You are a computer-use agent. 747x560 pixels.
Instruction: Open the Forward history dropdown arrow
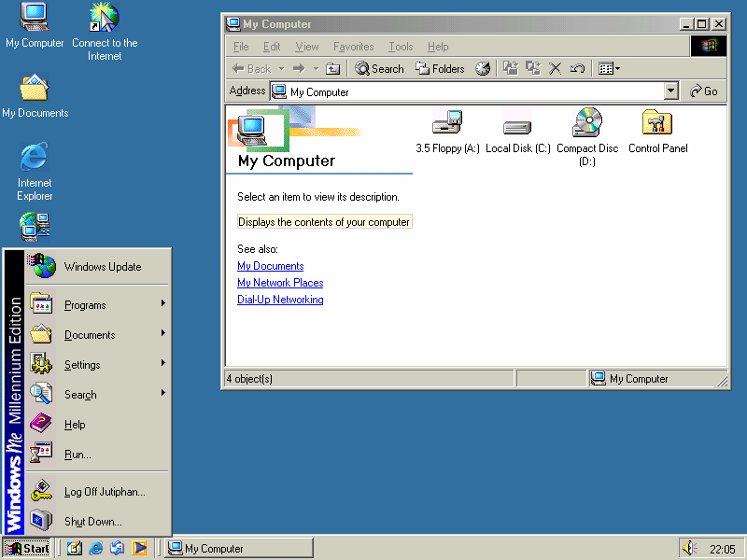click(x=316, y=69)
